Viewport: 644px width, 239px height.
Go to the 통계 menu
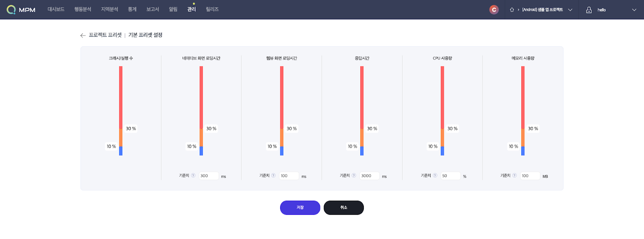(x=132, y=9)
